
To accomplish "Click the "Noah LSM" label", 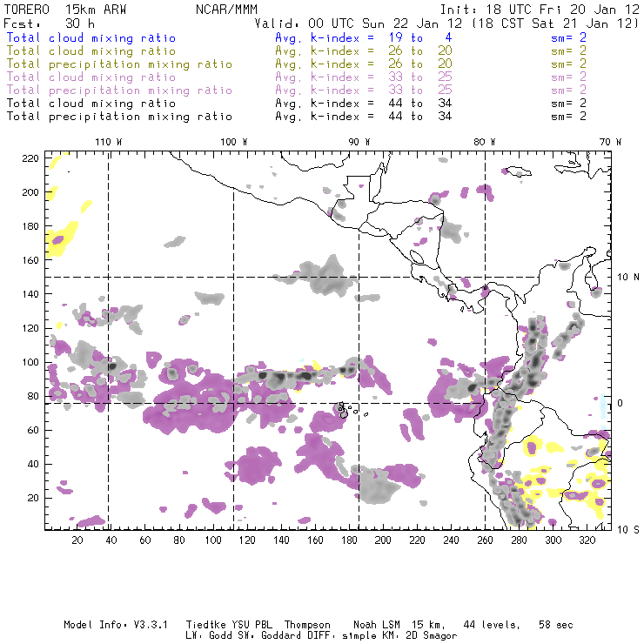I will click(x=377, y=625).
